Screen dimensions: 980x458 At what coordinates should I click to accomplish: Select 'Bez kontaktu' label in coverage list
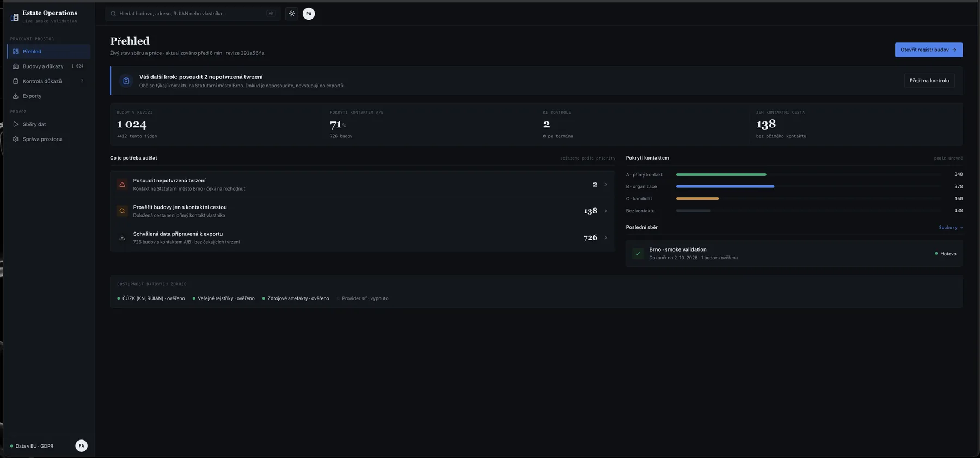tap(640, 211)
